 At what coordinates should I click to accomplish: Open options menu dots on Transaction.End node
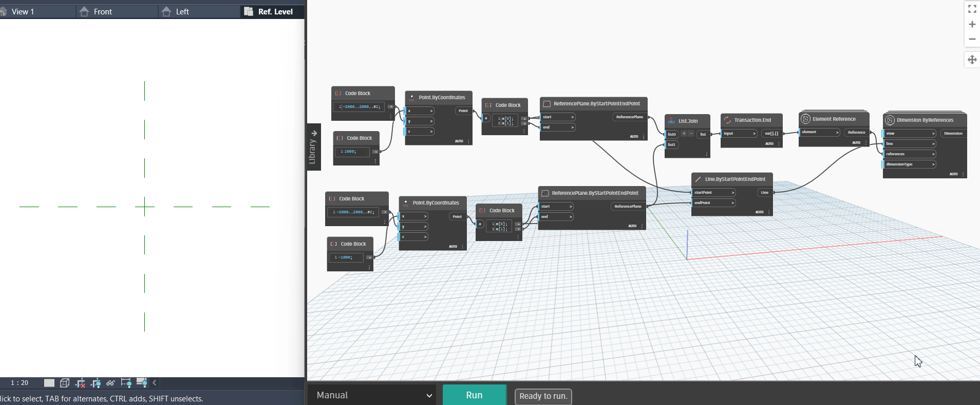point(779,143)
